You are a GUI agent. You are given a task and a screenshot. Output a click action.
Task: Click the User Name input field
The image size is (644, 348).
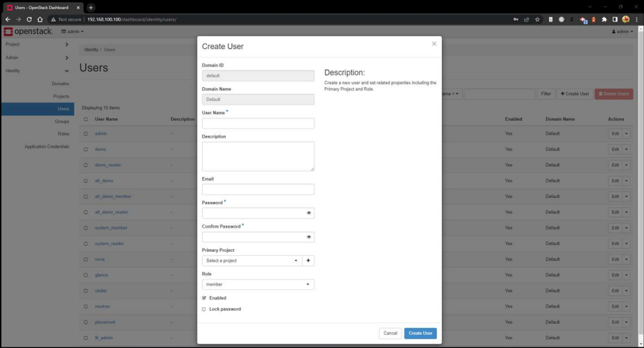pyautogui.click(x=258, y=123)
